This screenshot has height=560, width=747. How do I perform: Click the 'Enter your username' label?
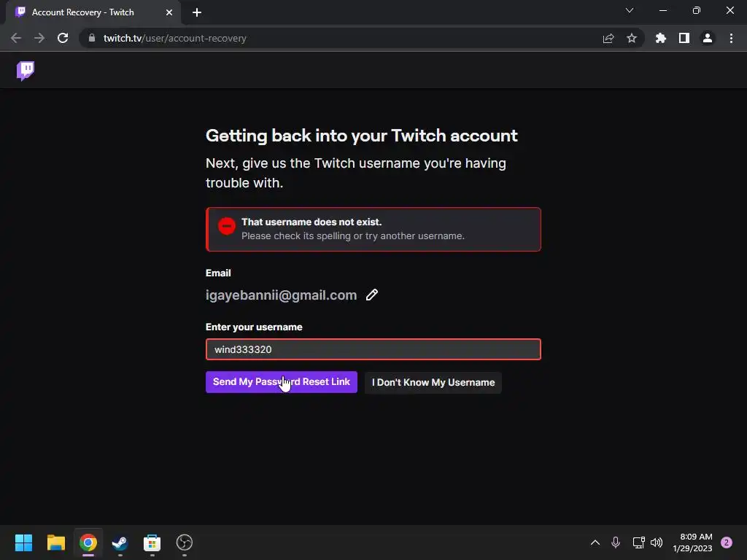point(254,327)
